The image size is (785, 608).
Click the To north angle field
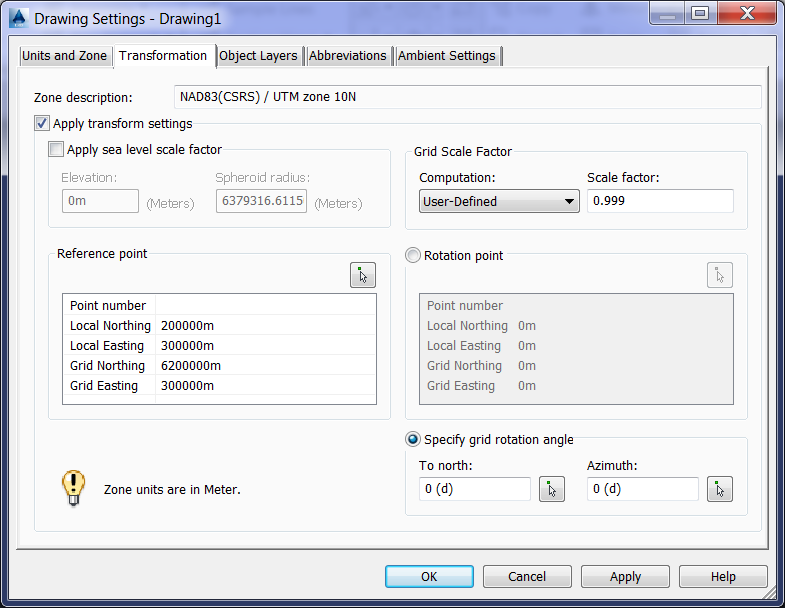(x=475, y=489)
